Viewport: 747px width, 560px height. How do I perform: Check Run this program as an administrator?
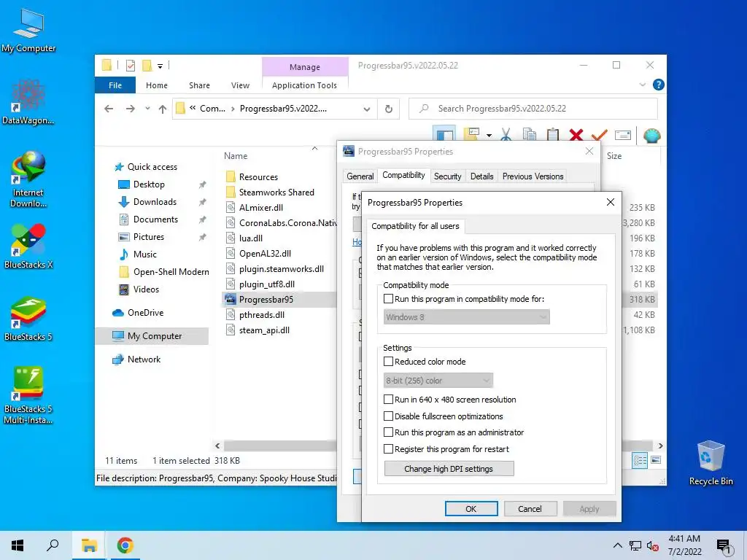(388, 432)
